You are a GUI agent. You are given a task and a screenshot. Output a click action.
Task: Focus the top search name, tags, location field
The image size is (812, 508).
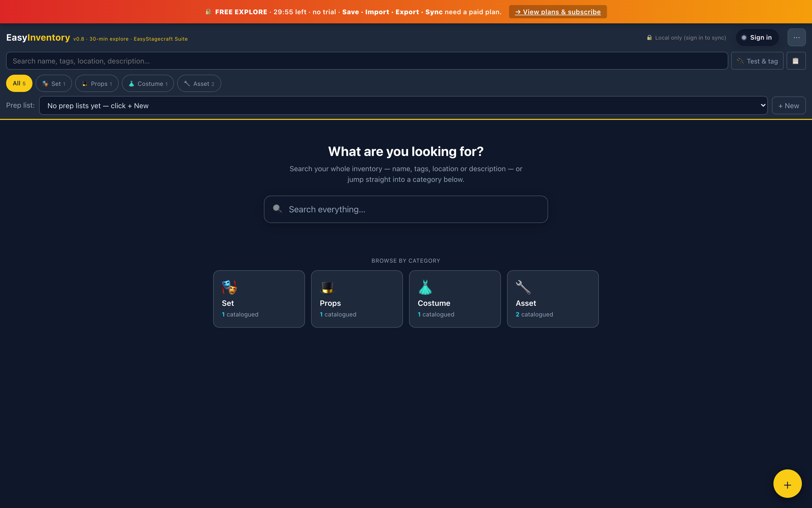[367, 61]
